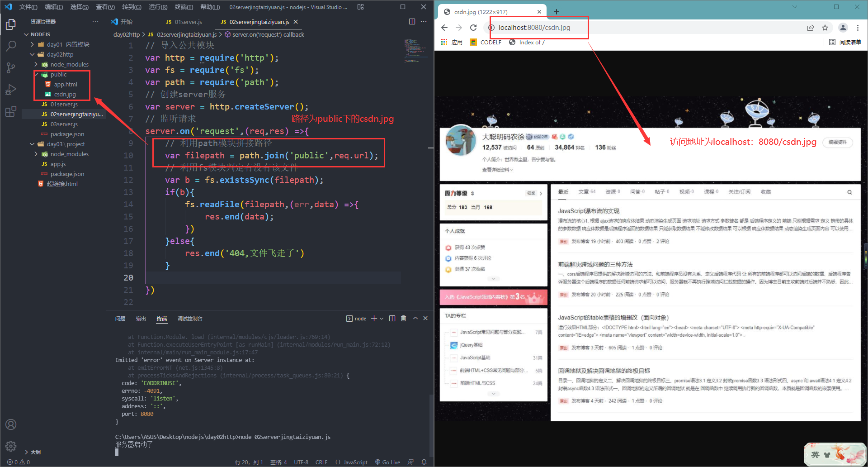868x467 pixels.
Task: Change CRLF end of line sequence
Action: 321,462
